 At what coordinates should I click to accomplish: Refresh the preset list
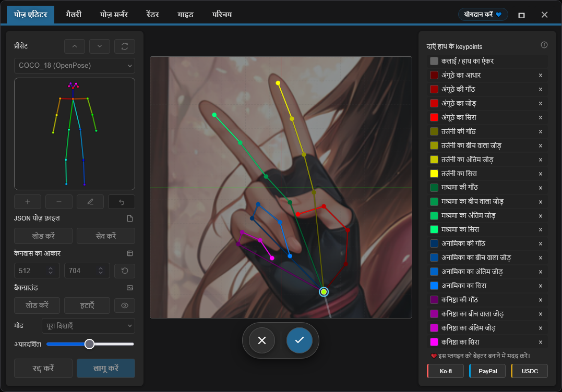point(125,46)
